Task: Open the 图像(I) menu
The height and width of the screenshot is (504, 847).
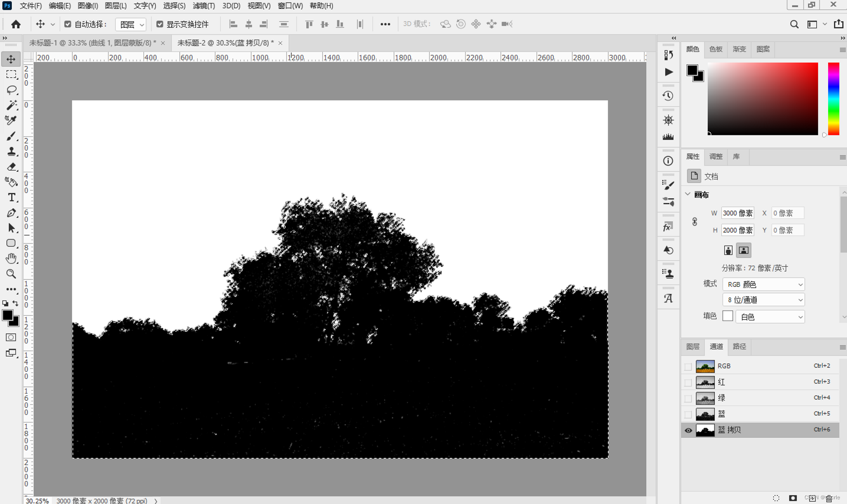Action: pyautogui.click(x=88, y=6)
